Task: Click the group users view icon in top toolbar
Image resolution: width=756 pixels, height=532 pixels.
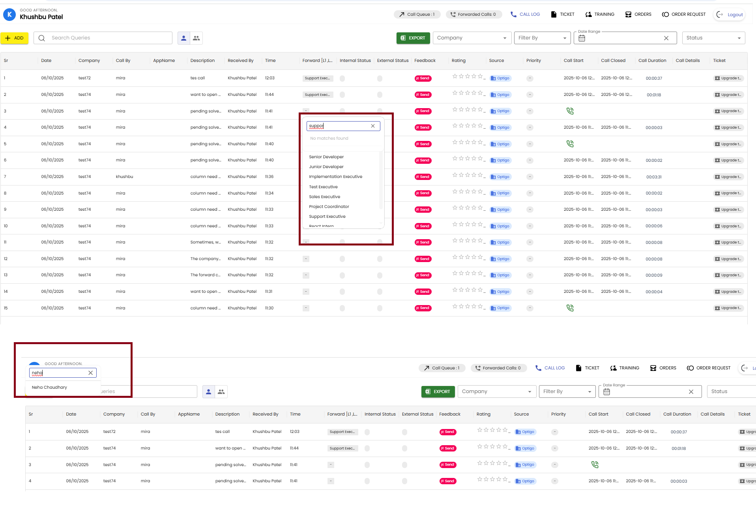Action: [x=196, y=38]
